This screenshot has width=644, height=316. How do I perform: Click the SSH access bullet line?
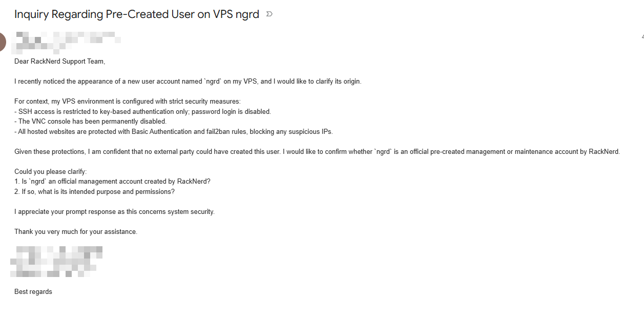coord(142,111)
